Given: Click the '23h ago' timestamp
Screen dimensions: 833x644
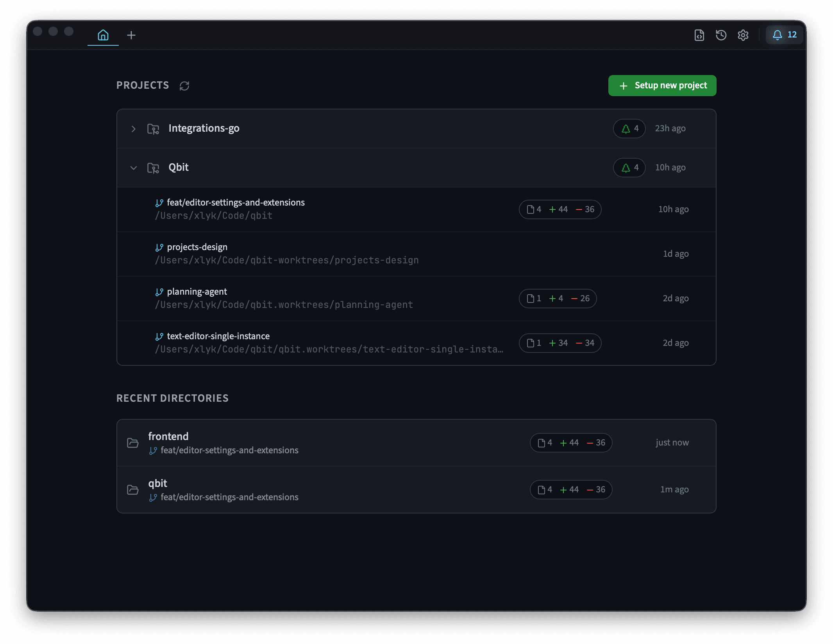Looking at the screenshot, I should pos(670,129).
